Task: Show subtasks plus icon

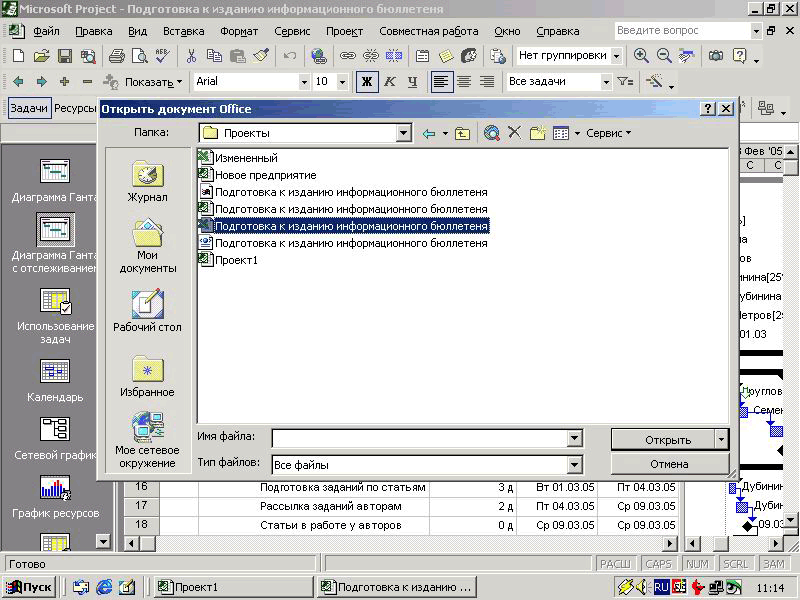Action: [x=64, y=82]
